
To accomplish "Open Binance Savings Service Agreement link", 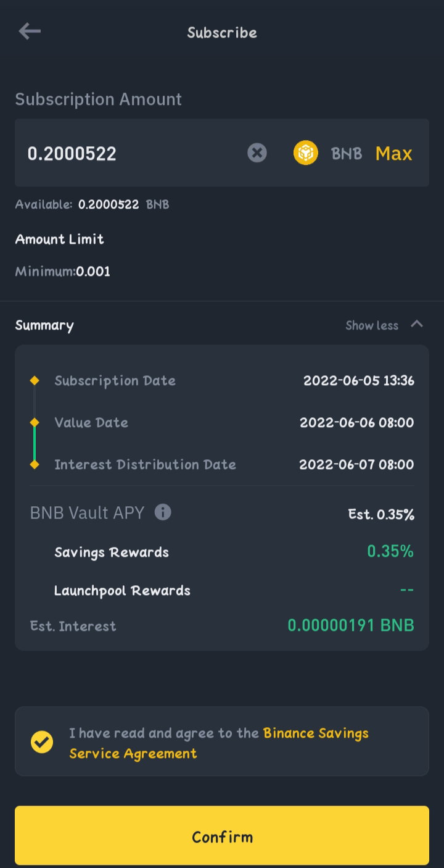I will 219,743.
